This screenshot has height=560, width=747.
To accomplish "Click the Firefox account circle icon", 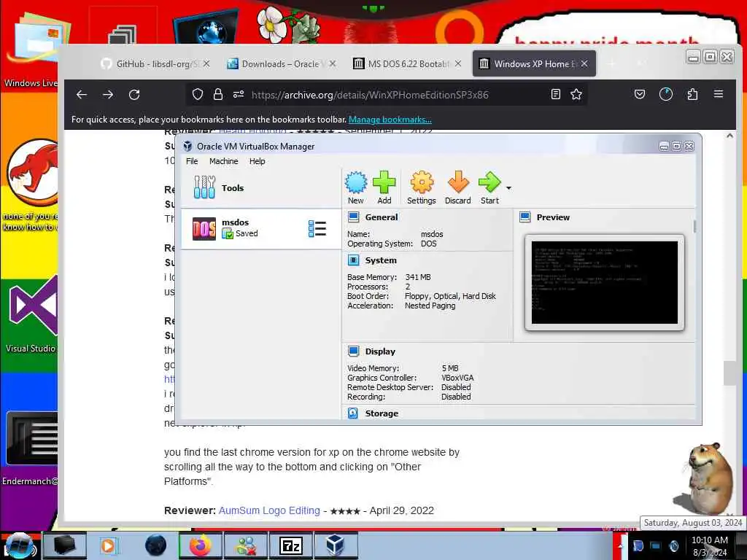I will 665,94.
